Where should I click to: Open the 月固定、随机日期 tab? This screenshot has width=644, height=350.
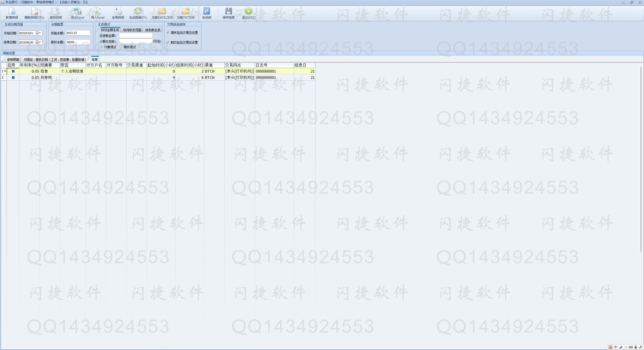(x=55, y=60)
